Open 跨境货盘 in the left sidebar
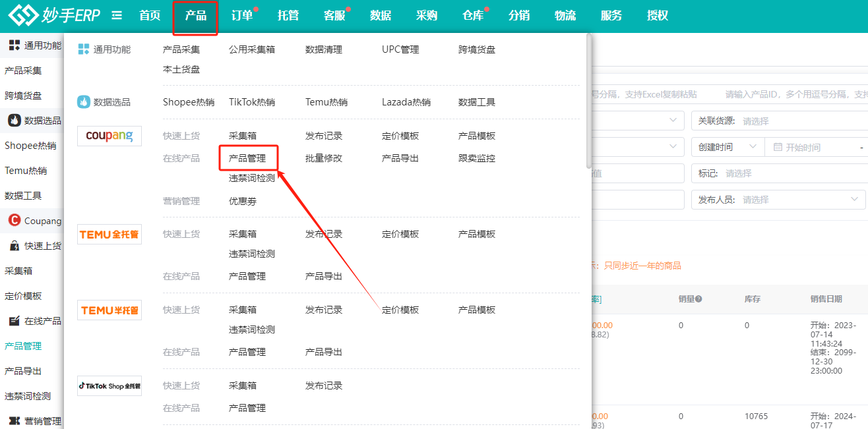 pos(23,96)
